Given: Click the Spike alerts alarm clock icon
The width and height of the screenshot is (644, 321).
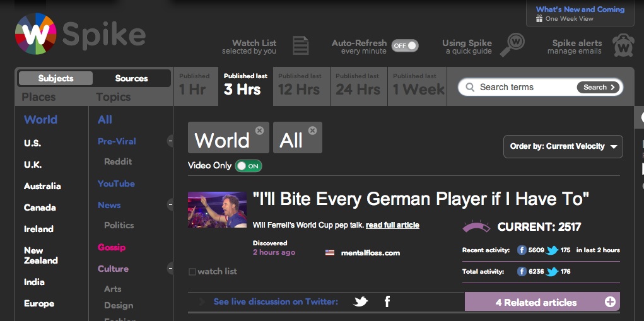Looking at the screenshot, I should click(x=623, y=45).
